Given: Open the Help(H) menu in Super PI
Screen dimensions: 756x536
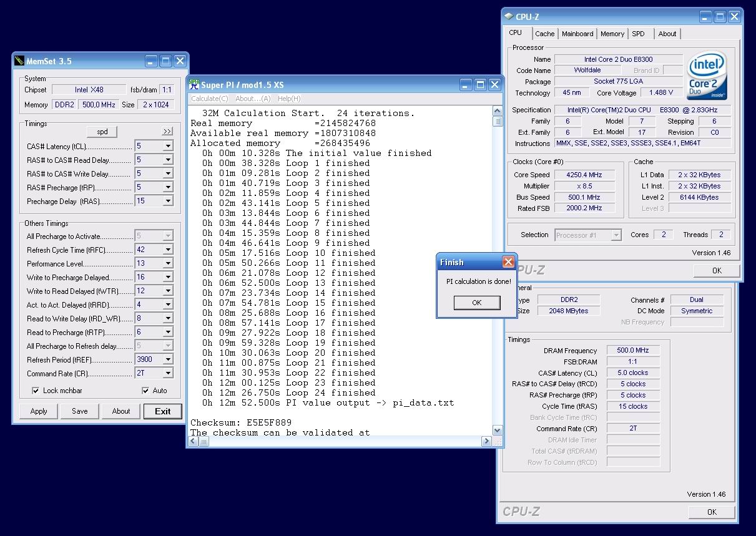Looking at the screenshot, I should [x=289, y=99].
